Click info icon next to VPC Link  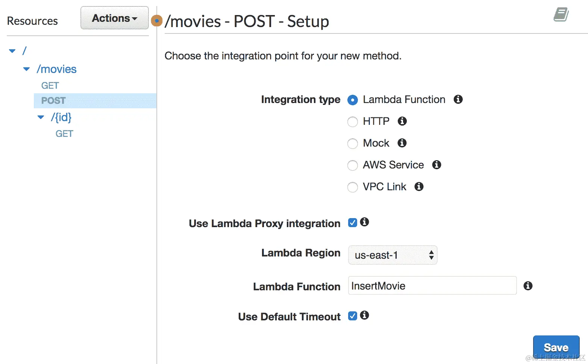[x=419, y=187]
